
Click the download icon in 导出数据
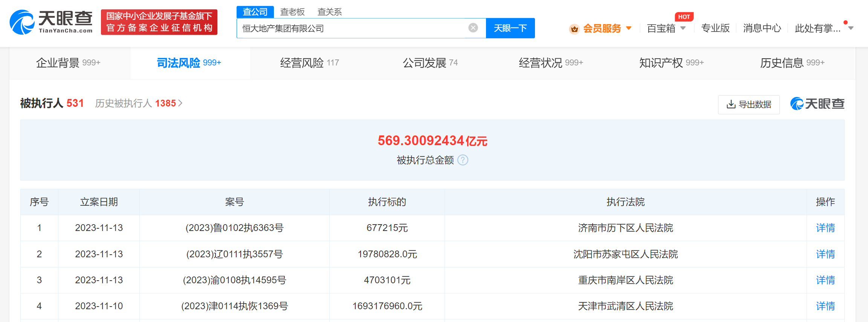pos(731,104)
